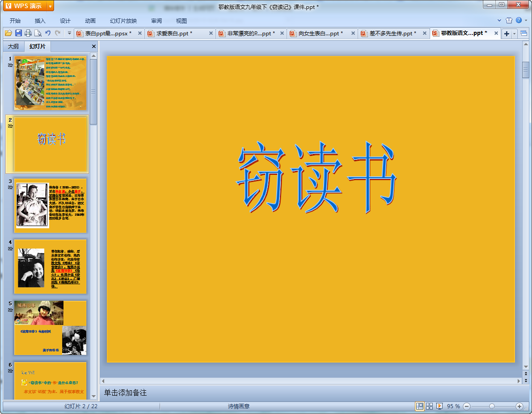This screenshot has height=414, width=532.
Task: Click the animation star icon under slide 3
Action: pyautogui.click(x=10, y=188)
